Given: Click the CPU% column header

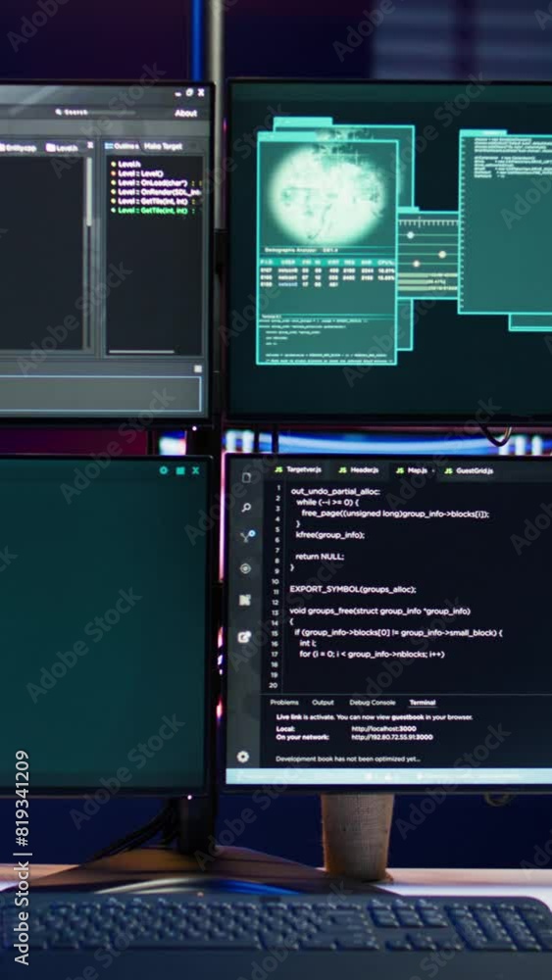Looking at the screenshot, I should click(x=386, y=263).
